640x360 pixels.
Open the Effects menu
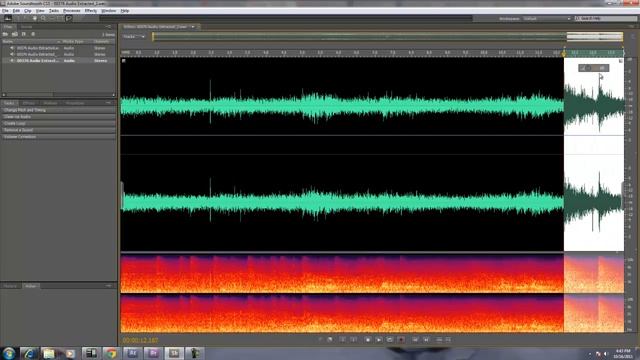(x=91, y=11)
